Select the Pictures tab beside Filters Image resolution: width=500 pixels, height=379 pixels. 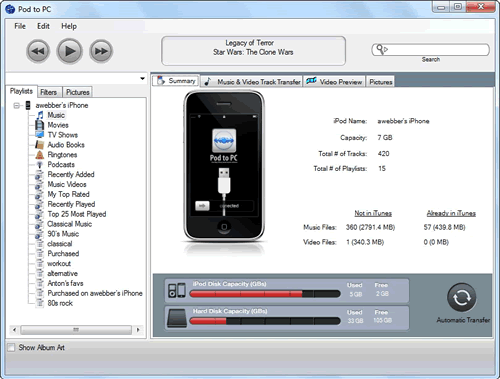pyautogui.click(x=77, y=92)
